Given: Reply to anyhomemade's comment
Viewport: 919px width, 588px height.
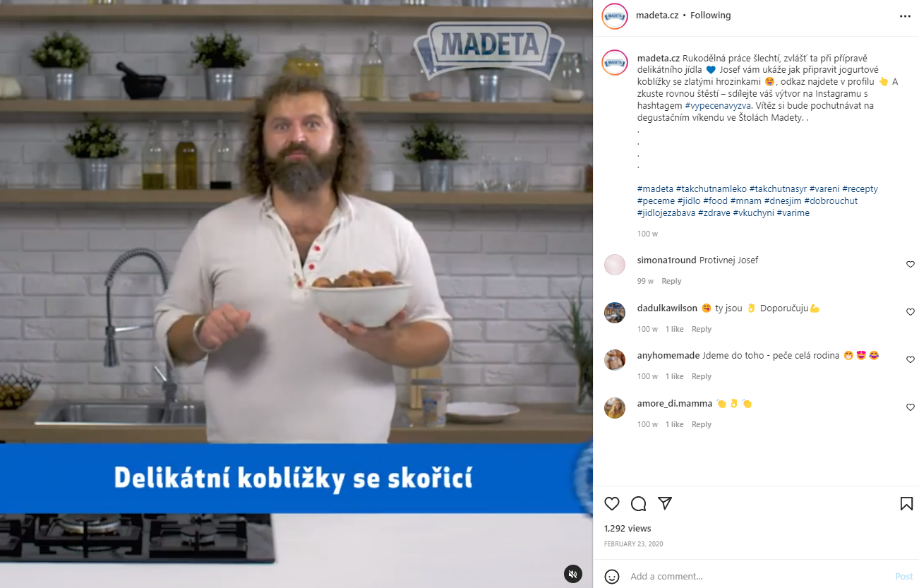Looking at the screenshot, I should [702, 376].
